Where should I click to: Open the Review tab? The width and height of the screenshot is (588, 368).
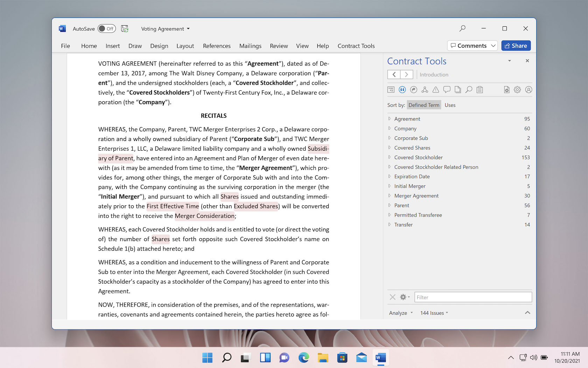point(279,46)
